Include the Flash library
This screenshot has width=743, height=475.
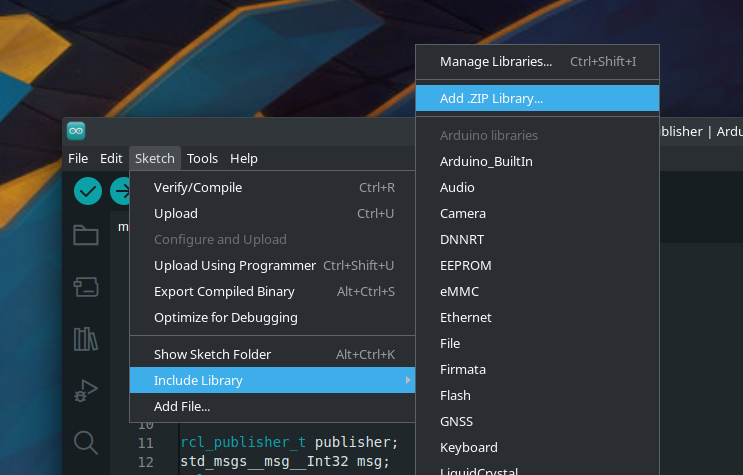point(537,396)
